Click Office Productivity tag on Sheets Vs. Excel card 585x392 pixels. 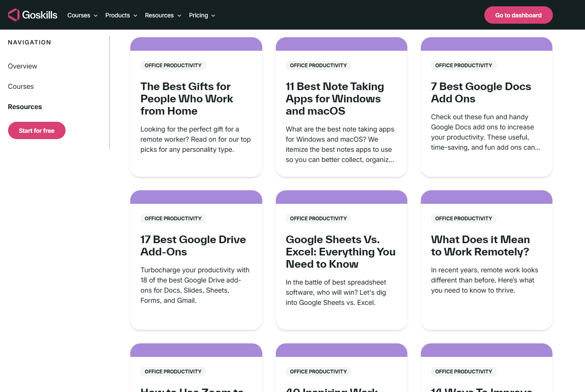tap(319, 219)
